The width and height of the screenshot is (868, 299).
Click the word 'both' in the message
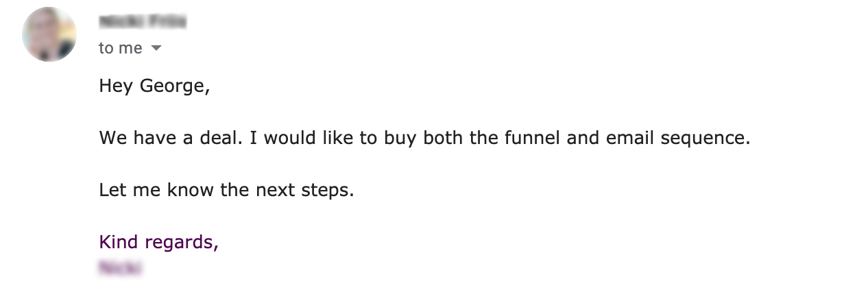443,138
